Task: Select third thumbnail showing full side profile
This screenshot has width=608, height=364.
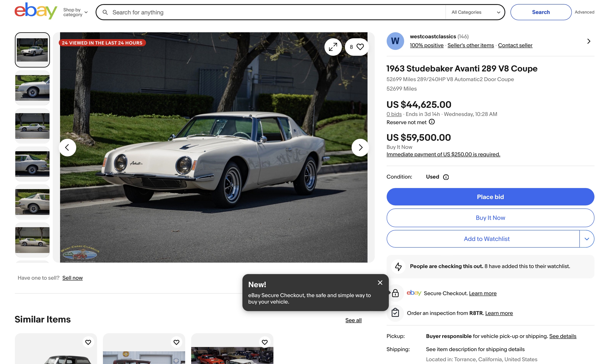Action: [32, 126]
